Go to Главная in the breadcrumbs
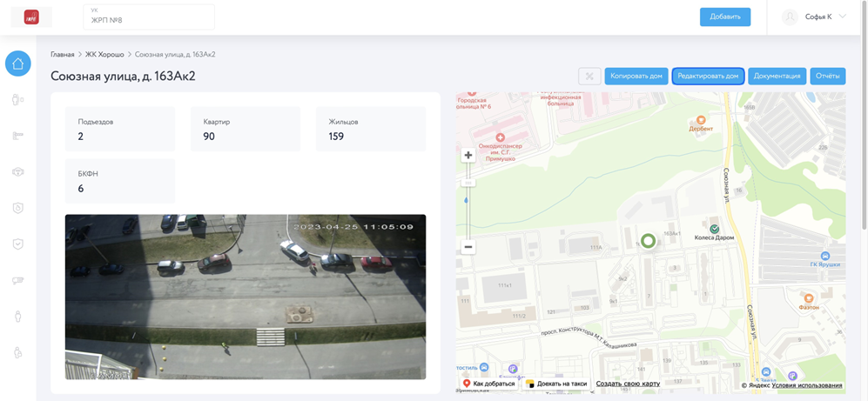Image resolution: width=868 pixels, height=401 pixels. pyautogui.click(x=63, y=54)
